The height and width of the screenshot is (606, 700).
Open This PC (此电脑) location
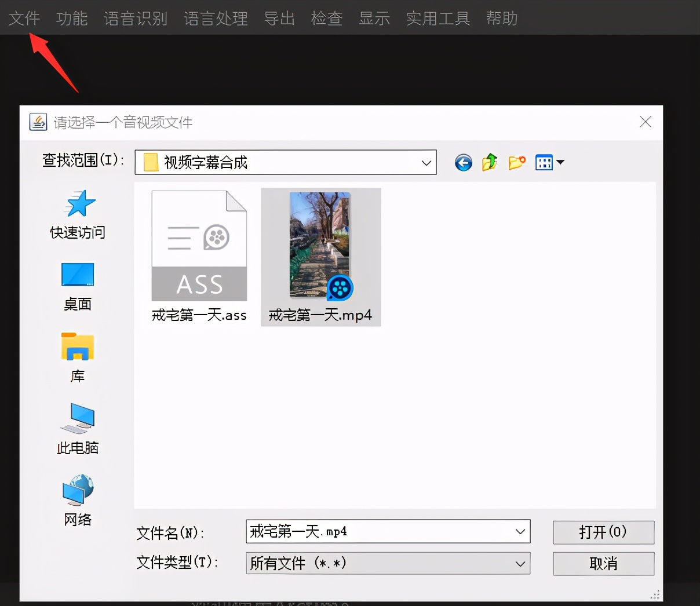coord(78,429)
